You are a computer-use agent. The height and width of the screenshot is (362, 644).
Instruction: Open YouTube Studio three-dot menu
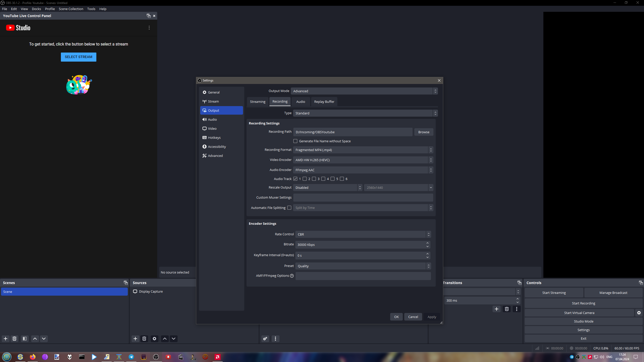(x=149, y=28)
